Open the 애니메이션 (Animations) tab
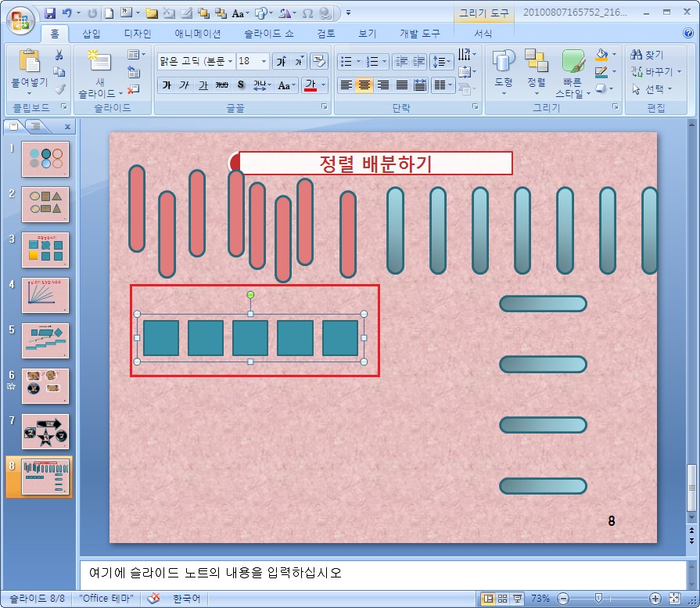Viewport: 700px width, 608px height. (x=197, y=34)
